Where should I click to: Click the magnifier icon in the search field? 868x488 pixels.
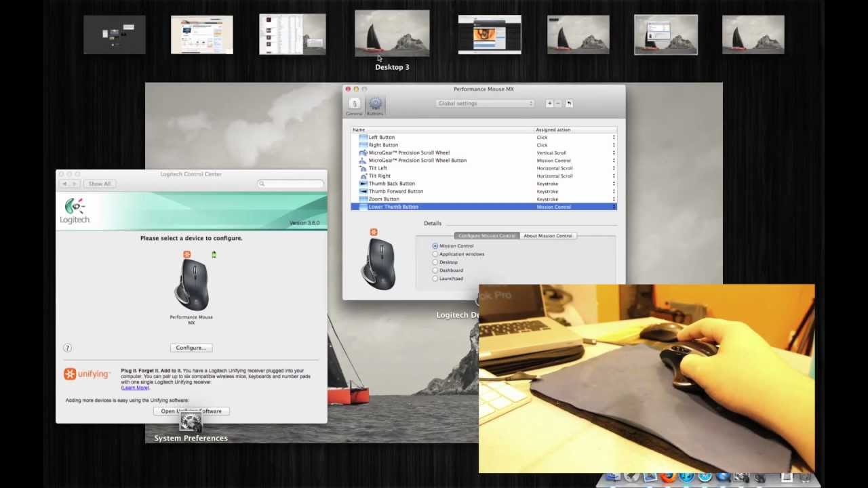pos(262,184)
